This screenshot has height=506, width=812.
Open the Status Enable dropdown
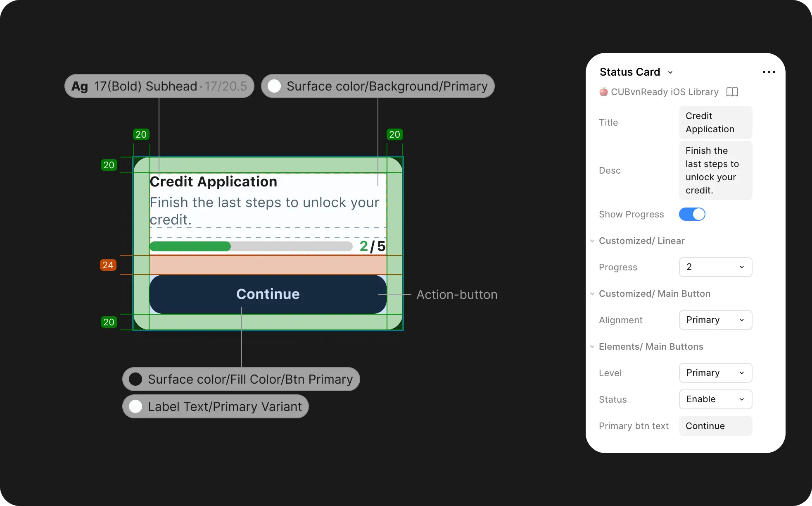pos(715,399)
